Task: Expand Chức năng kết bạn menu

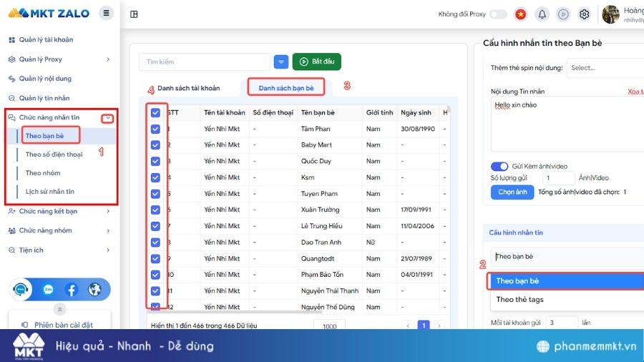Action: [59, 211]
